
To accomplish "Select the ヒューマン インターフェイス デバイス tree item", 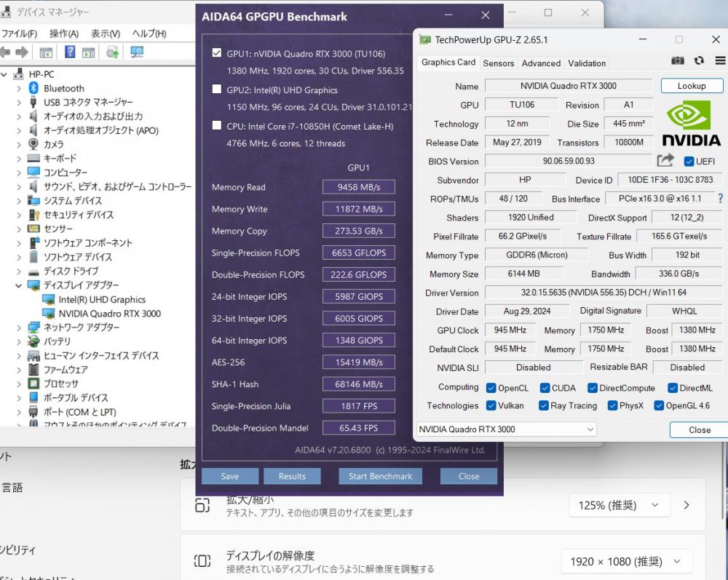I will click(101, 355).
